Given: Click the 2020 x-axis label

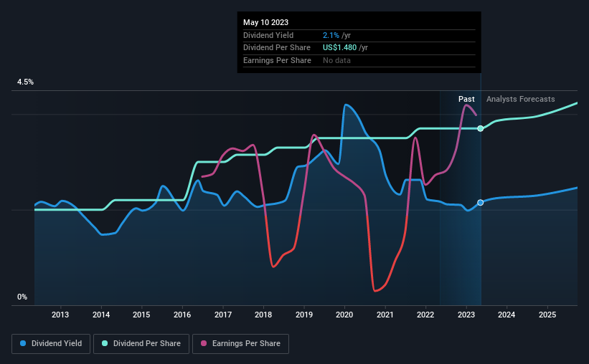Looking at the screenshot, I should click(344, 315).
